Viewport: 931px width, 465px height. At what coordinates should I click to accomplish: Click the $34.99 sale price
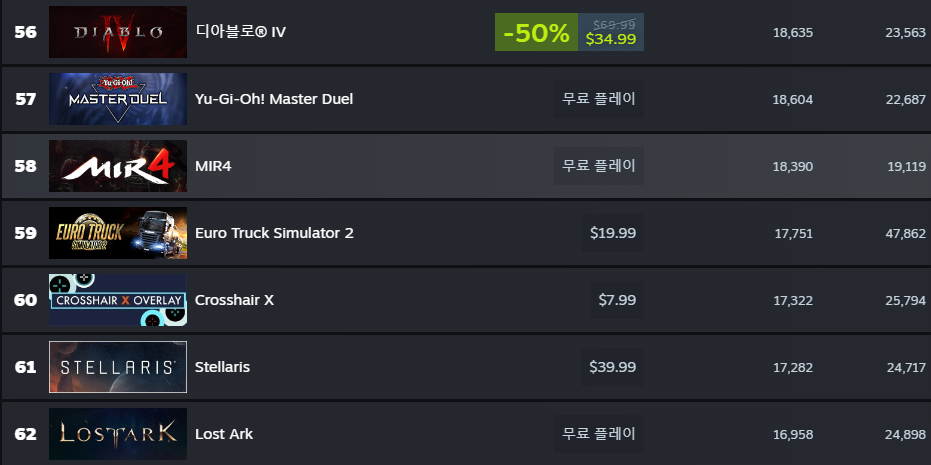pyautogui.click(x=610, y=39)
